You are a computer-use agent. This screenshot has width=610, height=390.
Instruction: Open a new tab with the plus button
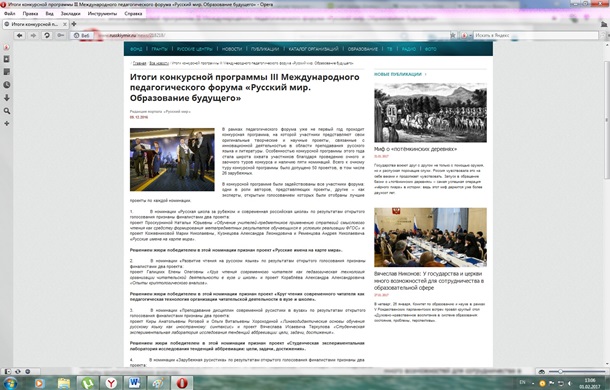(74, 24)
